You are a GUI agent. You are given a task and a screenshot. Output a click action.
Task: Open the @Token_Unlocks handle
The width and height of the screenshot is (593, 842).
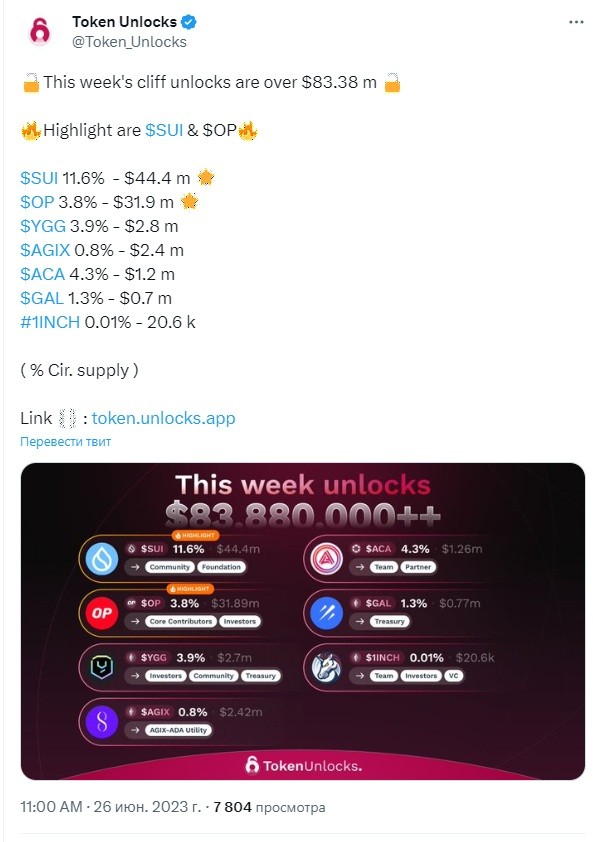(129, 42)
